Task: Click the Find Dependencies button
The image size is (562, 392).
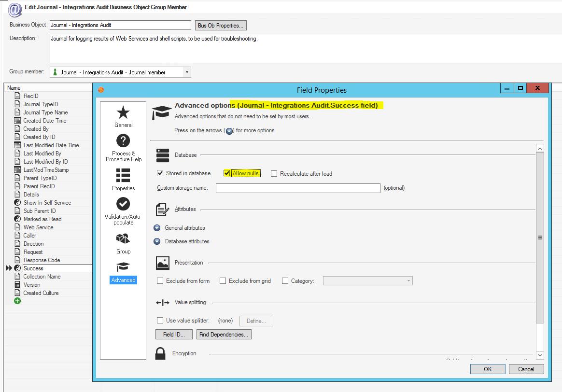Action: (x=224, y=334)
